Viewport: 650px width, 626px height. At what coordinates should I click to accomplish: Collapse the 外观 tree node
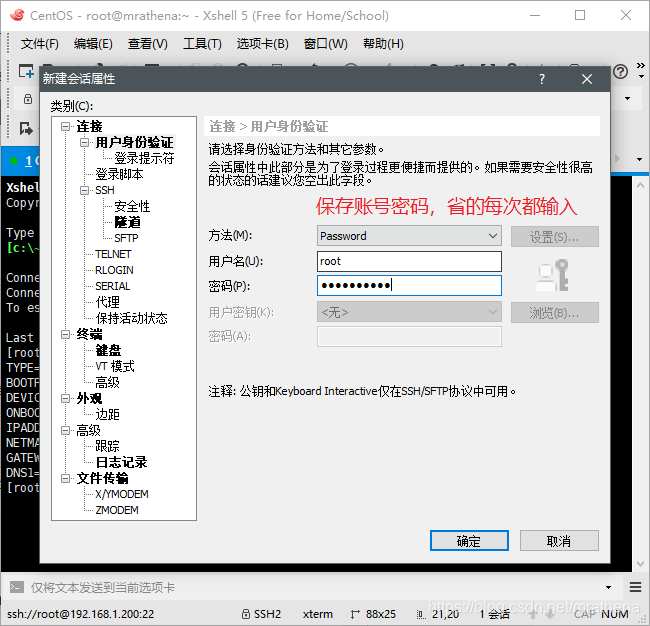click(65, 398)
